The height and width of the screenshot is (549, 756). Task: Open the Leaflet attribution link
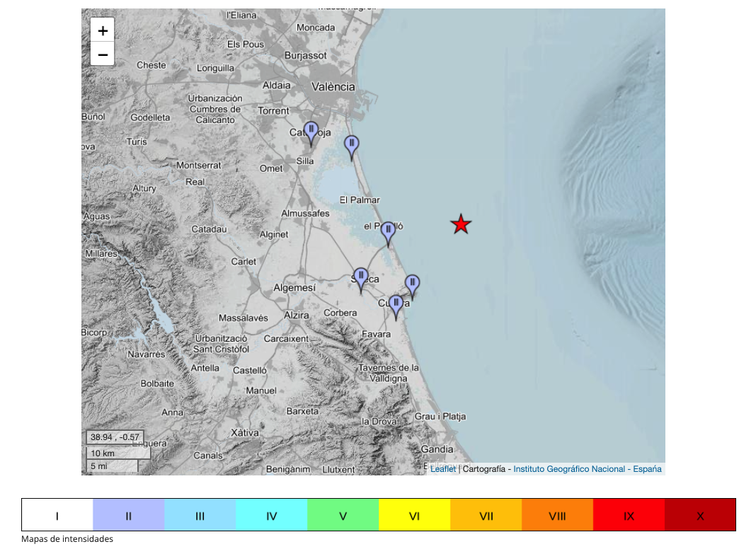[x=443, y=468]
